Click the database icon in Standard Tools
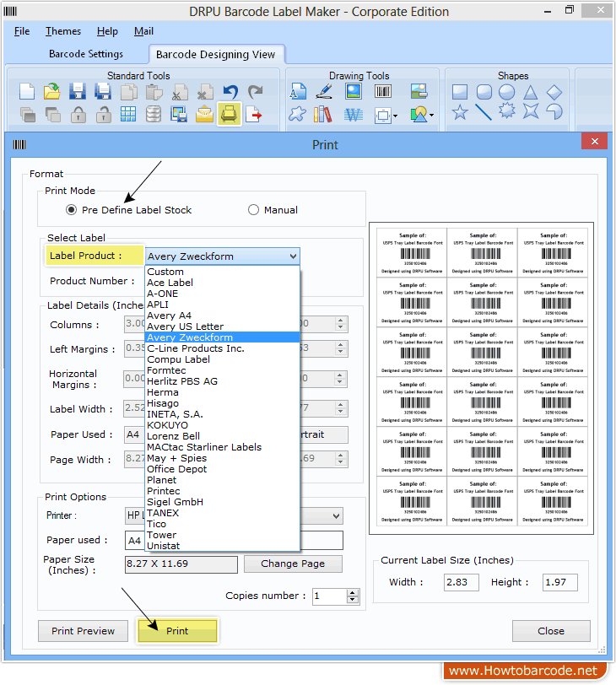Screen dimensions: 616x685 [x=154, y=115]
